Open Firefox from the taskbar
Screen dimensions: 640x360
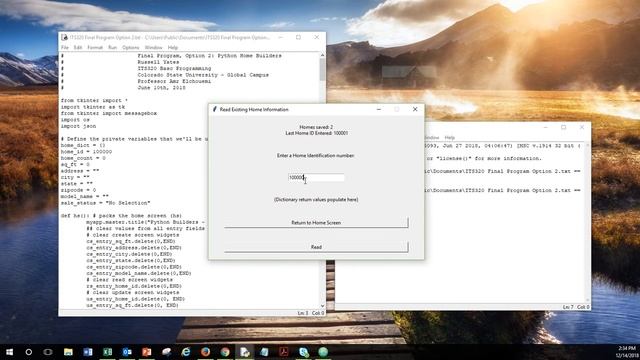click(205, 351)
